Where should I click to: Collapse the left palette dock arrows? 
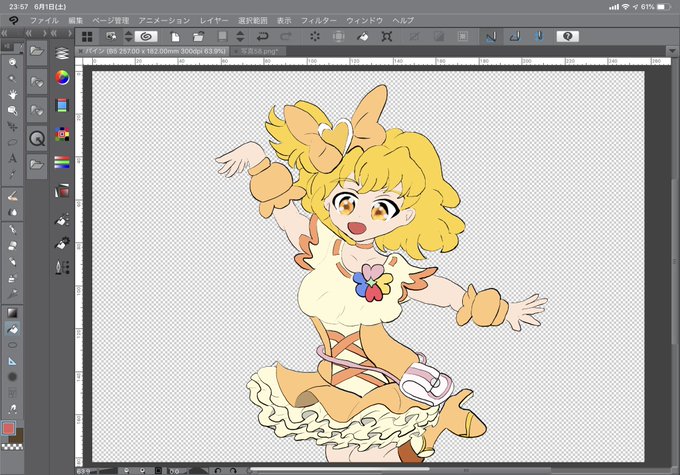pos(6,33)
